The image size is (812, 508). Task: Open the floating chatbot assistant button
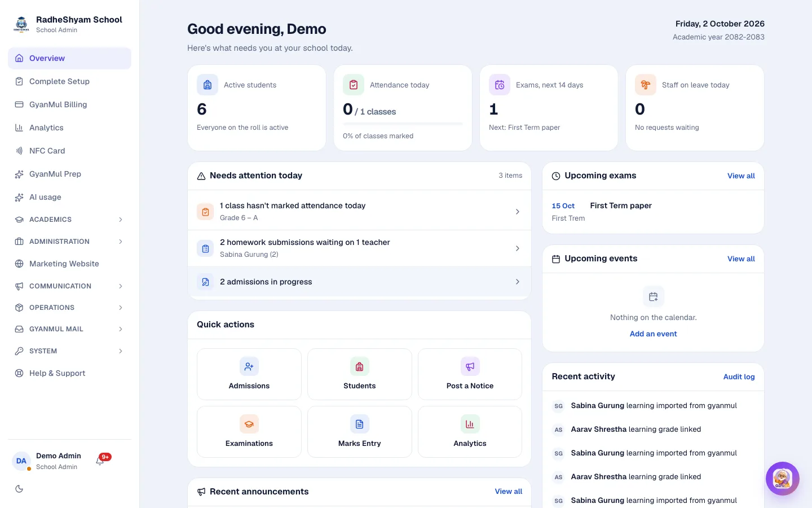tap(783, 479)
